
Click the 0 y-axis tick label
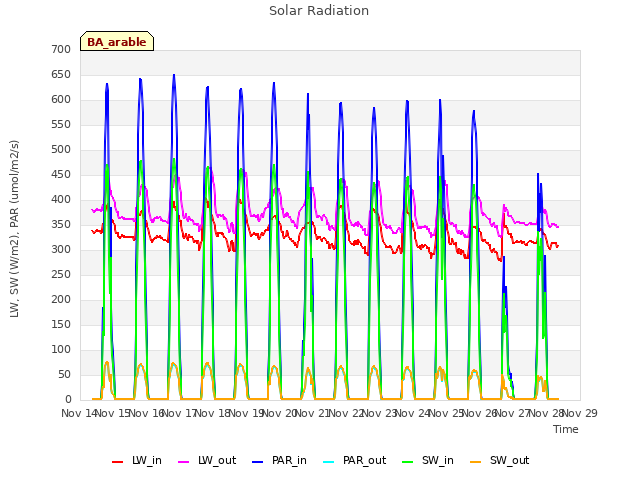tap(68, 400)
